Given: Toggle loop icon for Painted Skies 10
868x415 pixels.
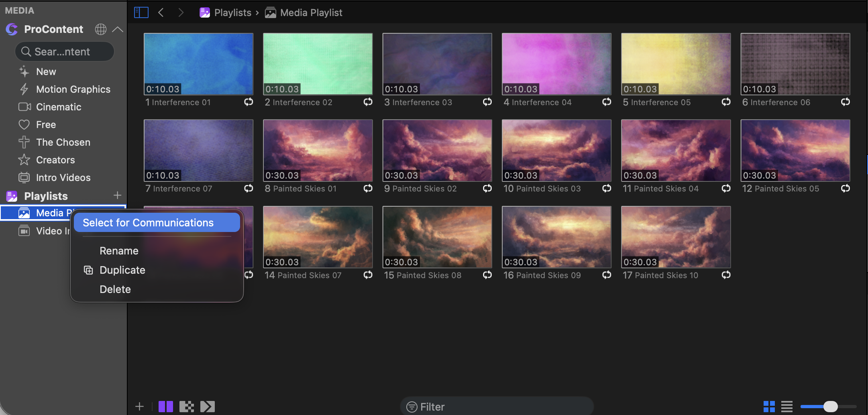Looking at the screenshot, I should (726, 275).
